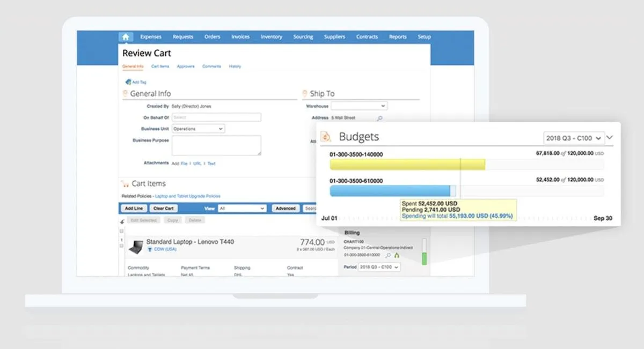Tick the checkbox for cart line 1

[x=122, y=246]
